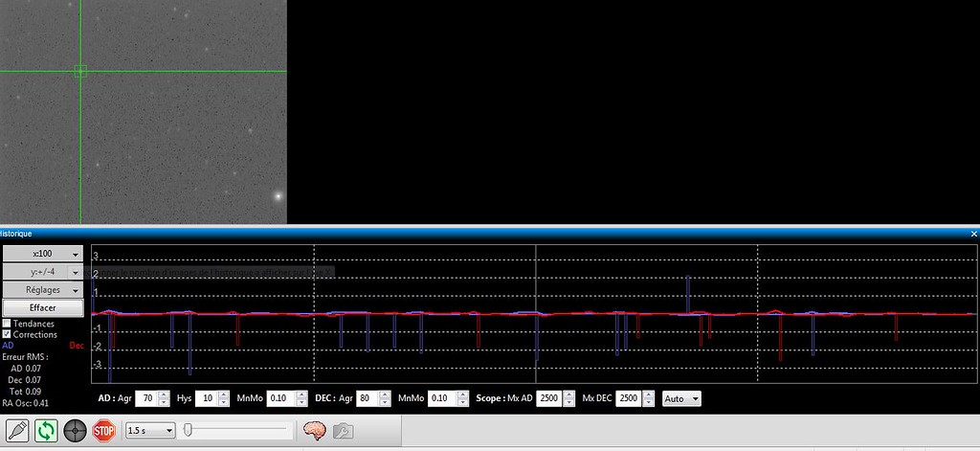Image resolution: width=980 pixels, height=451 pixels.
Task: Click the Erreur RMS label
Action: (x=25, y=356)
